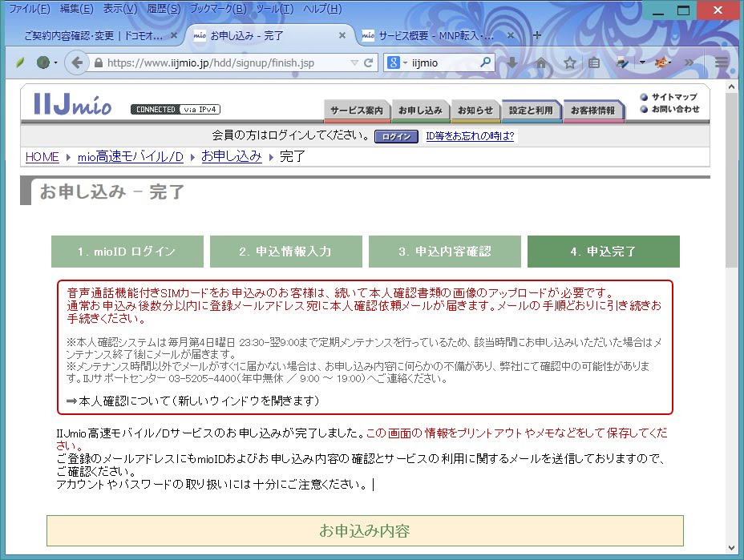This screenshot has height=560, width=744.
Task: Click the IIJmio logo
Action: 73,104
